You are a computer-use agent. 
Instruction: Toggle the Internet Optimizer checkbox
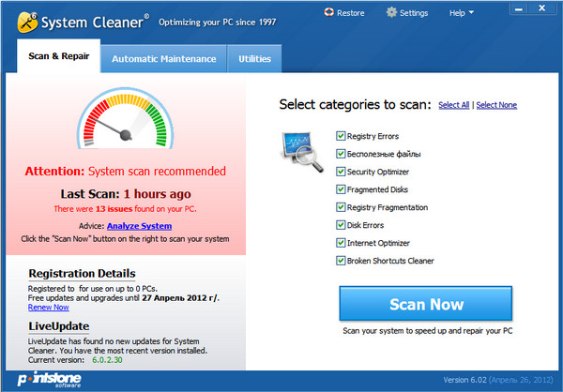tap(341, 243)
